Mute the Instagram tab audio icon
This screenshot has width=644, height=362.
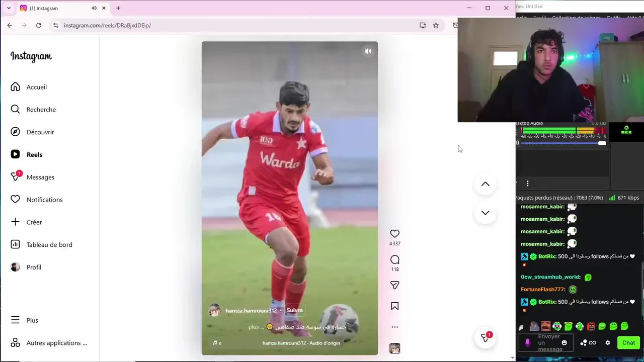coord(94,8)
